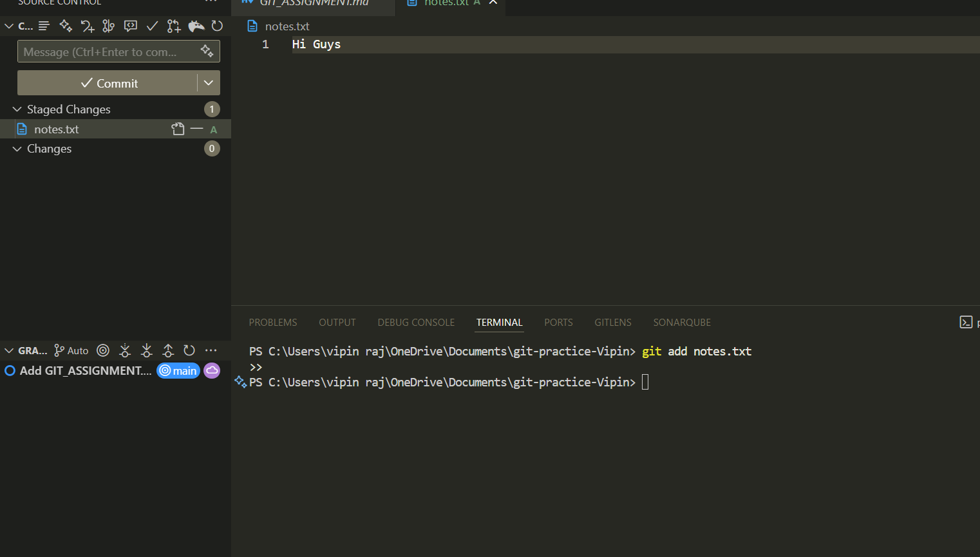Click the main branch badge

(x=178, y=370)
